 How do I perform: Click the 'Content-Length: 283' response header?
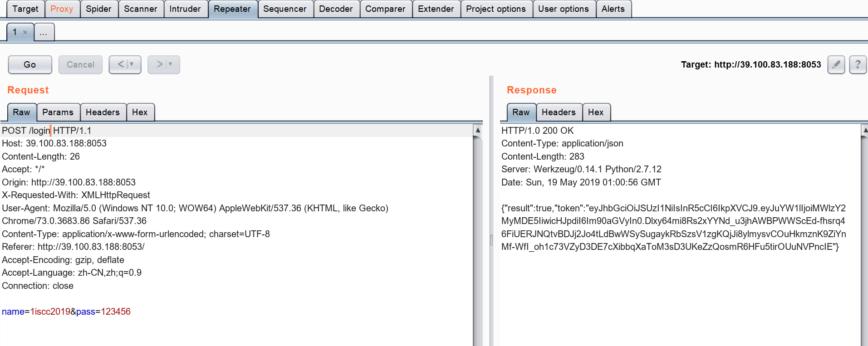click(x=543, y=156)
